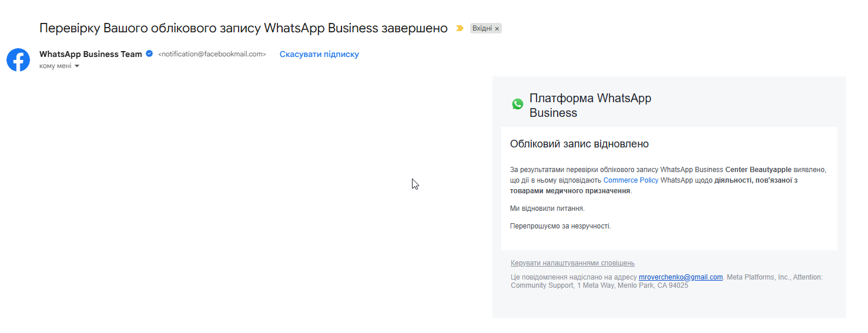Open Керувати налаштуваннями сповіщень link
The height and width of the screenshot is (333, 868).
tap(572, 263)
